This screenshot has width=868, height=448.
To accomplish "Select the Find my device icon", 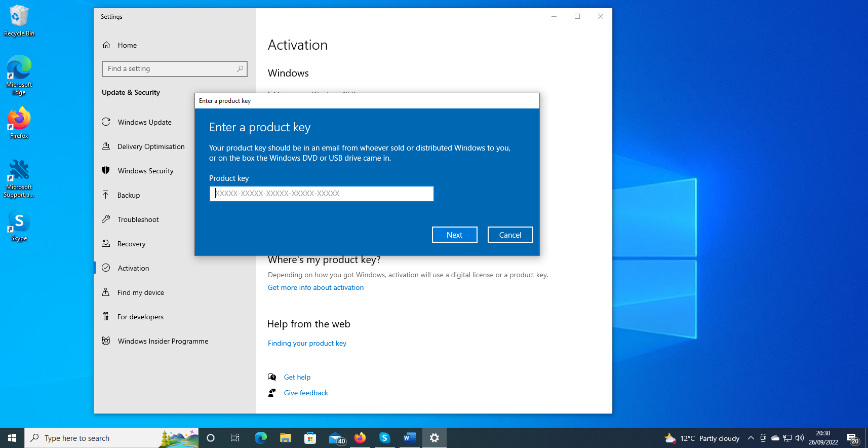I will pos(106,292).
